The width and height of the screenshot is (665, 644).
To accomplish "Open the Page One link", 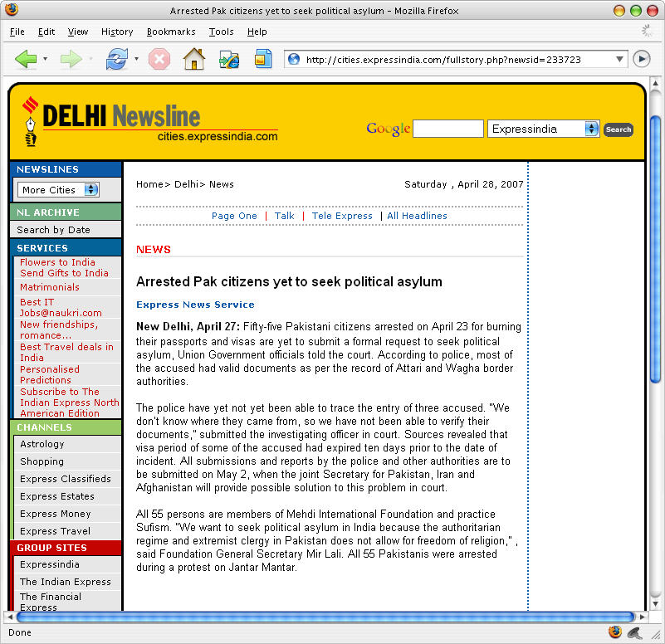I will [x=234, y=216].
